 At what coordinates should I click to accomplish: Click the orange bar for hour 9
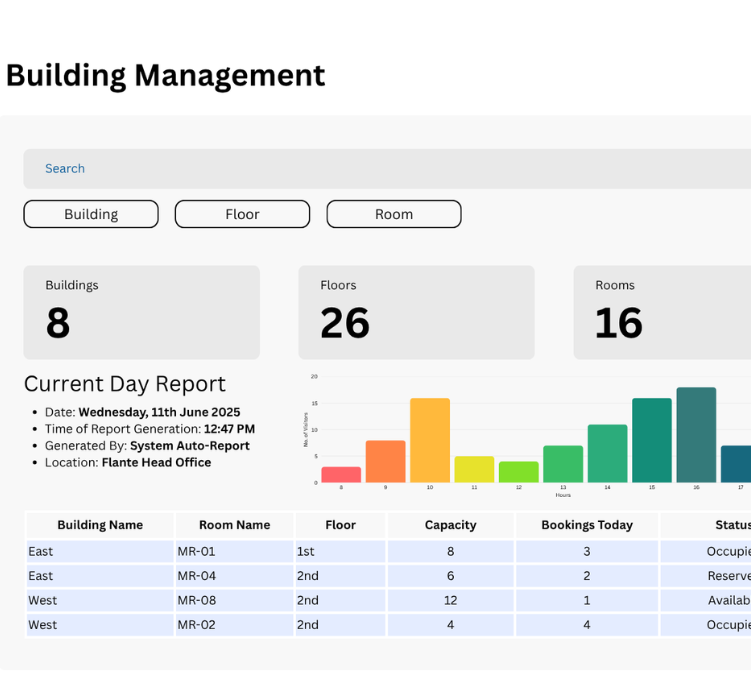(386, 461)
